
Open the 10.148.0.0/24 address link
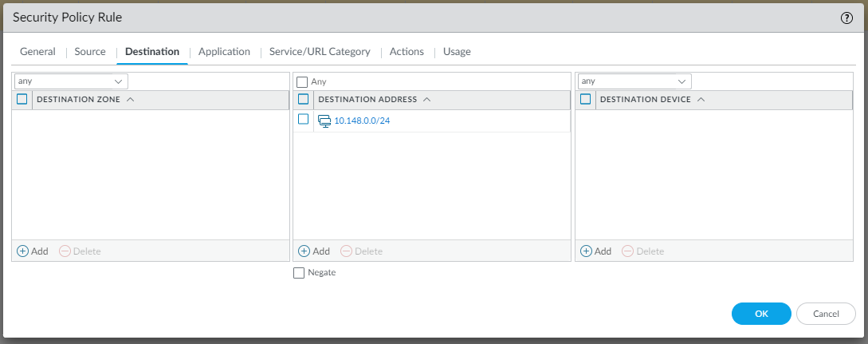[x=362, y=121]
